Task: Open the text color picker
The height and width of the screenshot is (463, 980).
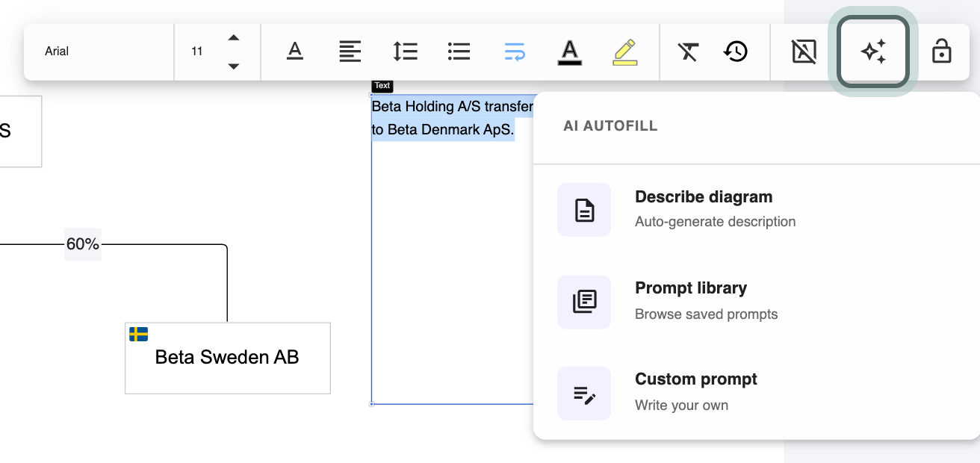Action: coord(570,52)
